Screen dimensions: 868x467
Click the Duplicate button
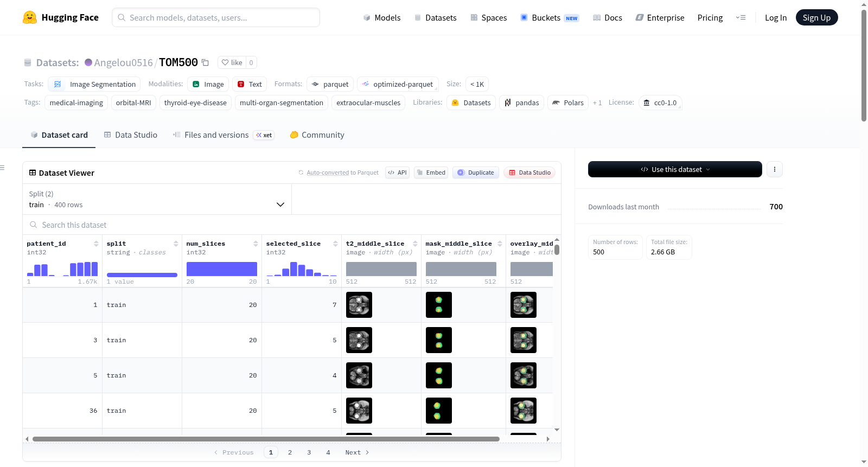tap(476, 172)
